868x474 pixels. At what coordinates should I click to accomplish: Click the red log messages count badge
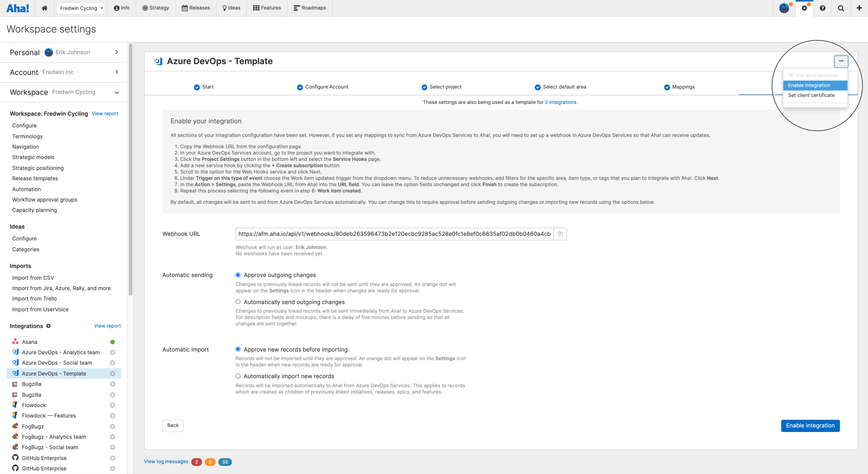pyautogui.click(x=196, y=462)
